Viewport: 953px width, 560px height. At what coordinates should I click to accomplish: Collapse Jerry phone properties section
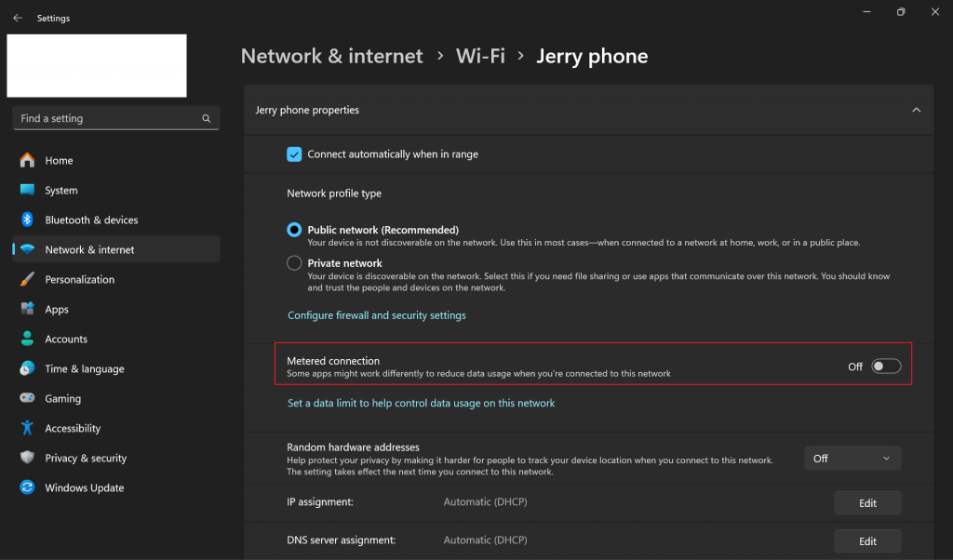tap(916, 110)
